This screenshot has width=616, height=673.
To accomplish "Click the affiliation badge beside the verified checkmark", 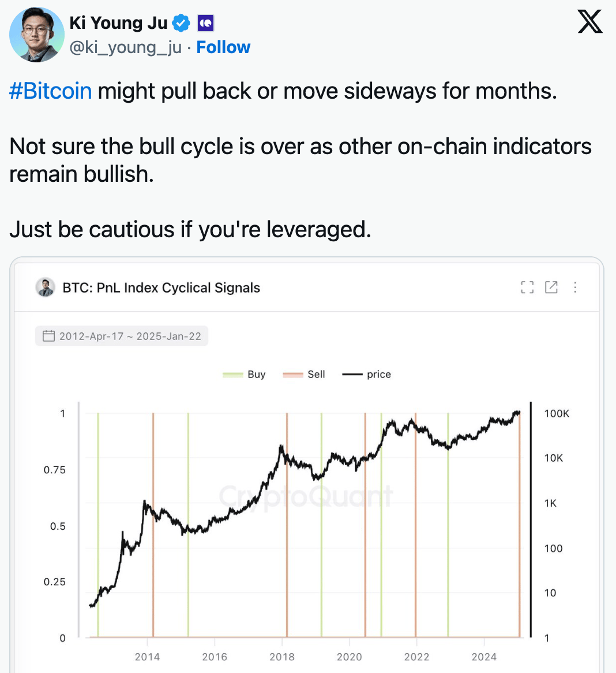I will (205, 23).
